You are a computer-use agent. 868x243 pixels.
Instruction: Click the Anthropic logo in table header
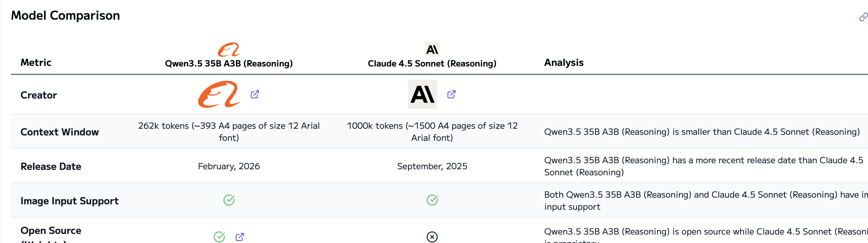432,50
